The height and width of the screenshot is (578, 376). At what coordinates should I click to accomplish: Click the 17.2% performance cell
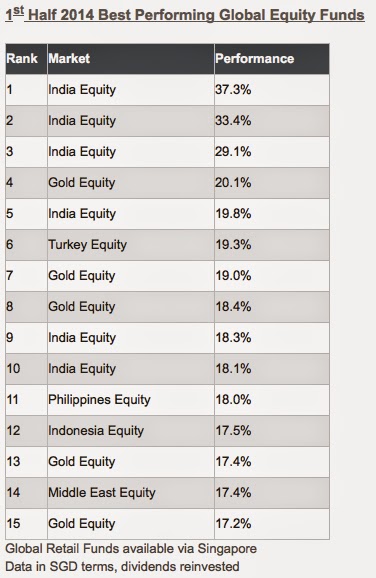272,523
